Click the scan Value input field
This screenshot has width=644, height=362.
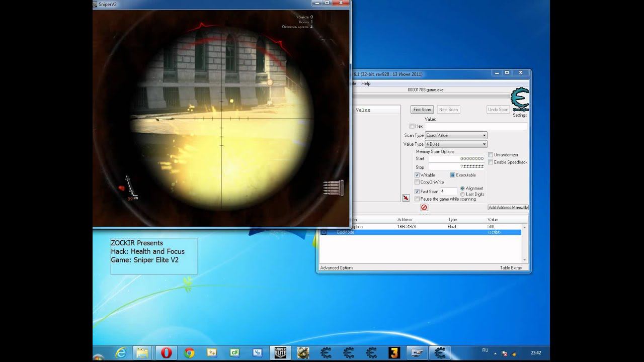coord(476,126)
